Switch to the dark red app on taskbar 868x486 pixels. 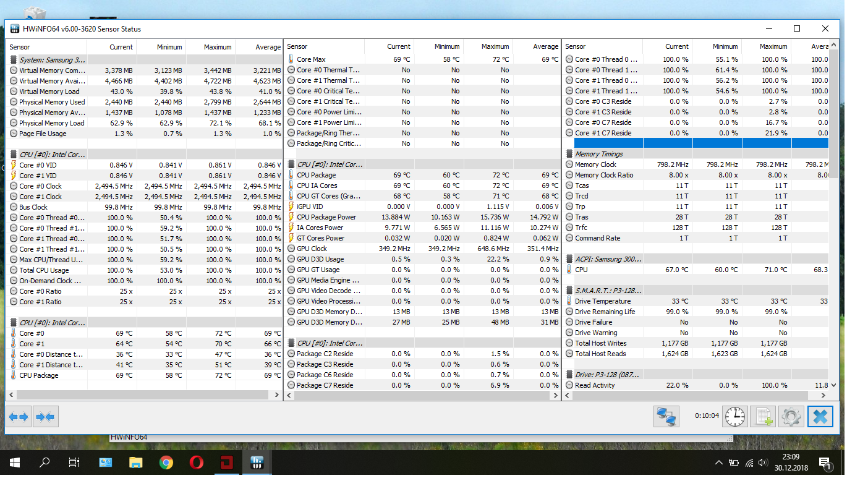click(x=226, y=463)
